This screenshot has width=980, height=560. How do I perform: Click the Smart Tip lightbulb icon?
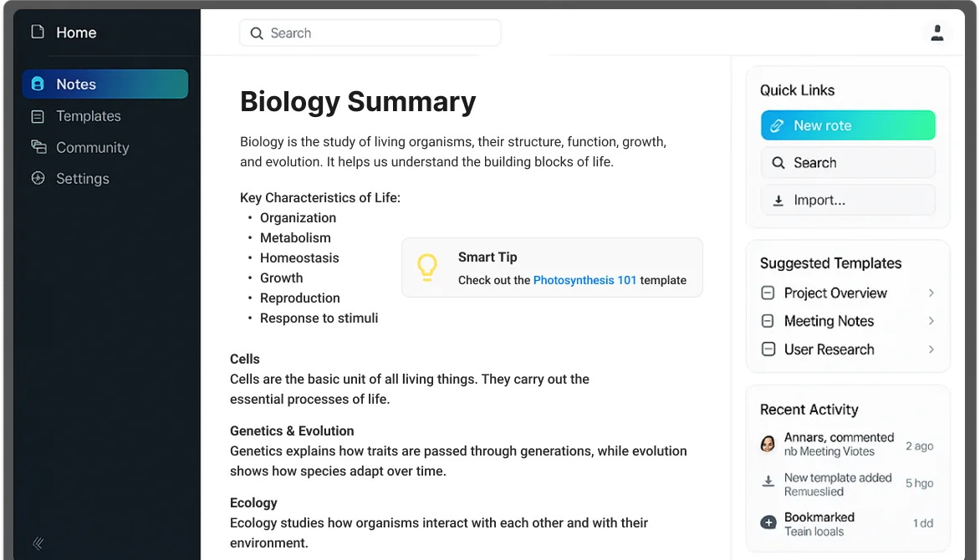pos(427,267)
